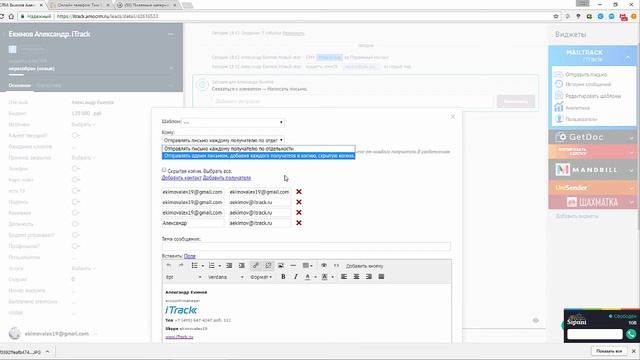Click the Поле insert link
Image resolution: width=640 pixels, height=360 pixels.
(x=190, y=256)
